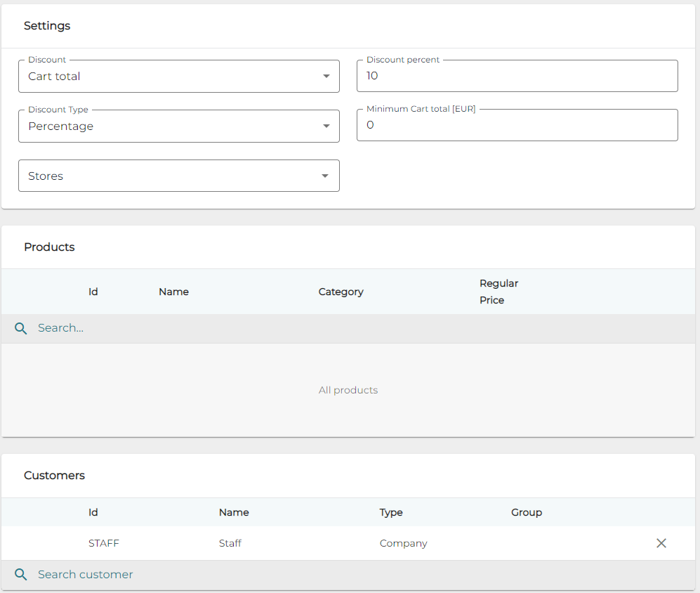Open the Stores dropdown
700x593 pixels.
point(178,176)
